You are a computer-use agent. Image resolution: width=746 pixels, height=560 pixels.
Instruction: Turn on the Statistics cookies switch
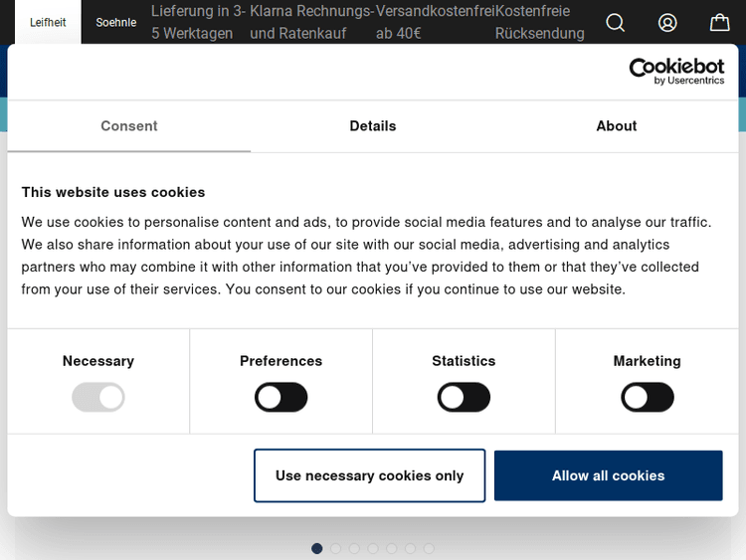pyautogui.click(x=464, y=398)
